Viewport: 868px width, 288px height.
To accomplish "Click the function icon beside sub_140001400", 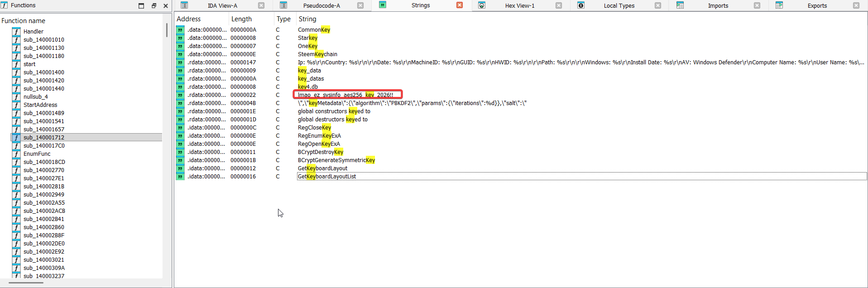I will click(16, 72).
